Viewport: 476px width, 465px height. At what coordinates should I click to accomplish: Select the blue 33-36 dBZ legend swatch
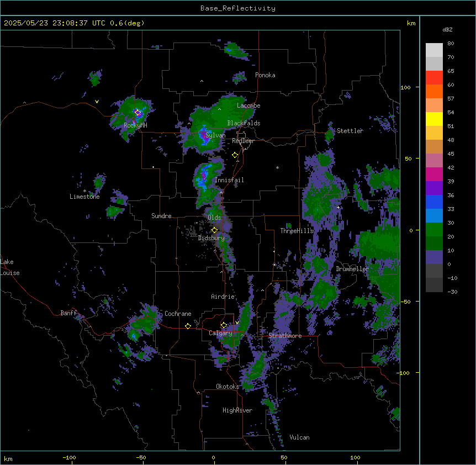click(434, 202)
